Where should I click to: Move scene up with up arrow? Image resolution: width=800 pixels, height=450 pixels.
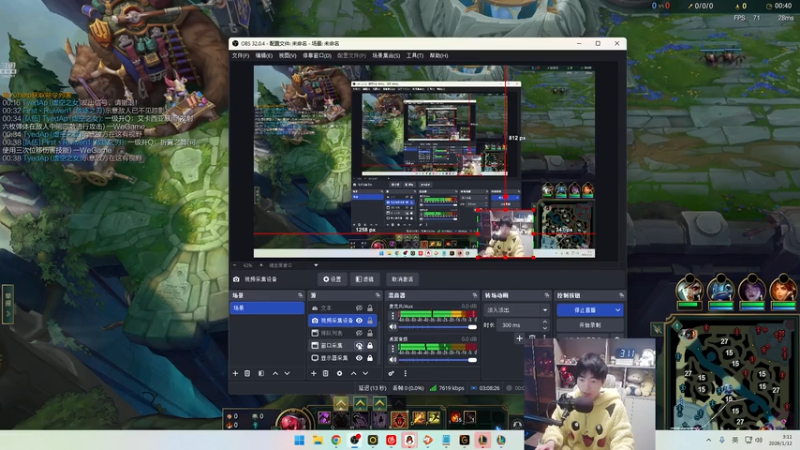(x=275, y=373)
